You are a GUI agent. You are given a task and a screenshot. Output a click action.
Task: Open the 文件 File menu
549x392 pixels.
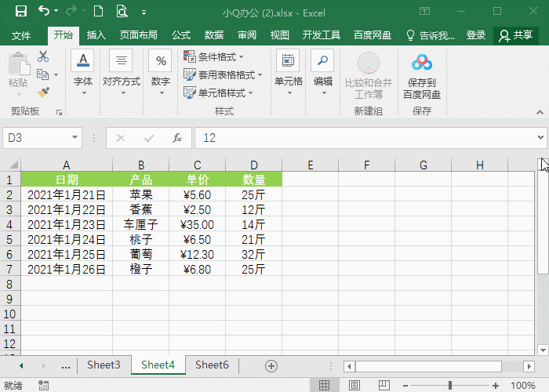pos(21,35)
